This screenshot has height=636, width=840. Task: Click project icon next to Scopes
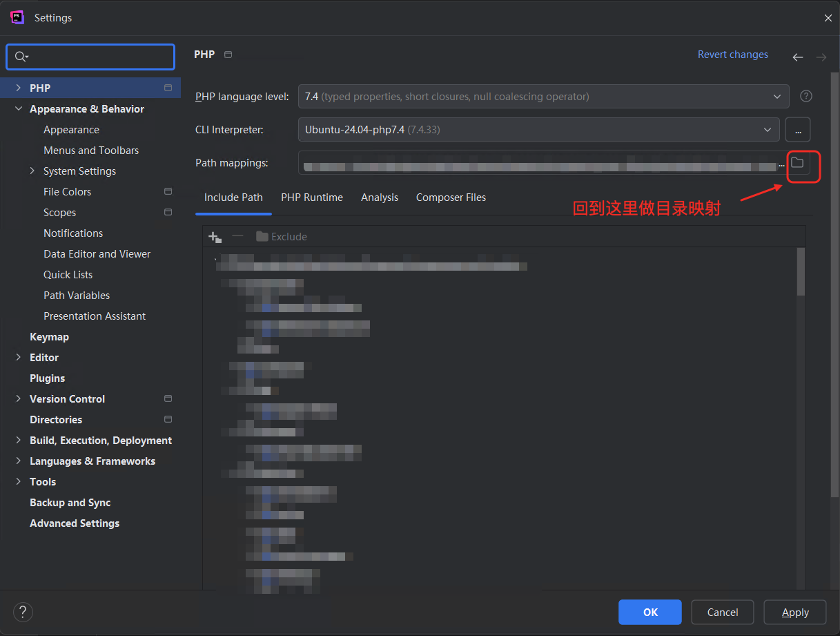[168, 212]
